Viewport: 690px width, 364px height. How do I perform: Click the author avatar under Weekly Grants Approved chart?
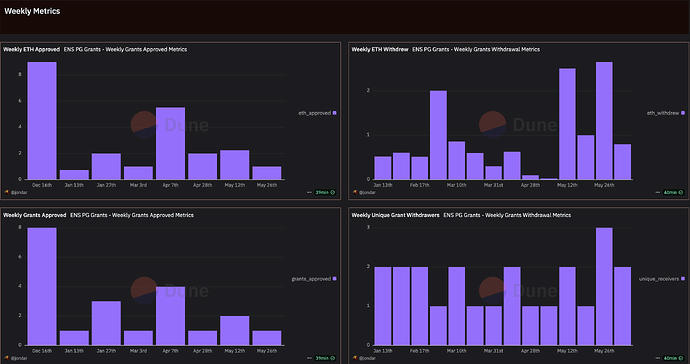click(x=7, y=358)
